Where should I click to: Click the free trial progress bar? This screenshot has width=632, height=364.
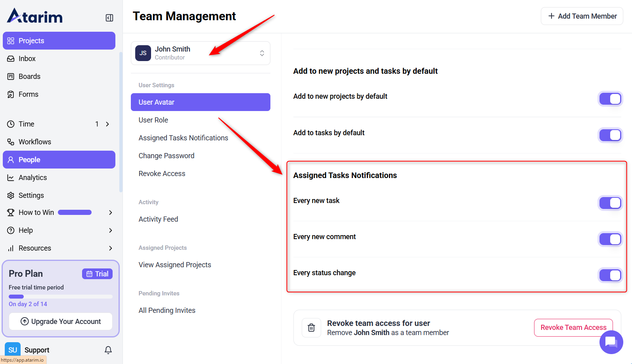tap(61, 297)
